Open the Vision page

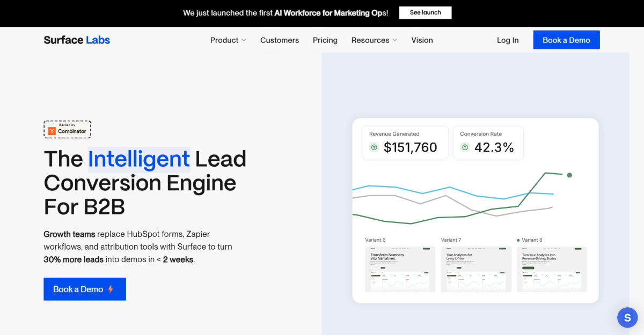422,40
